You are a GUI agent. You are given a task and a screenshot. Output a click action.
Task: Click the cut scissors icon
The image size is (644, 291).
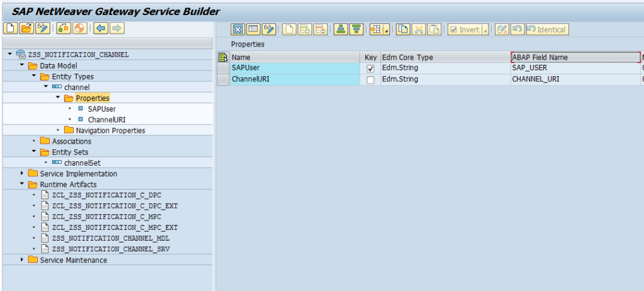click(418, 29)
